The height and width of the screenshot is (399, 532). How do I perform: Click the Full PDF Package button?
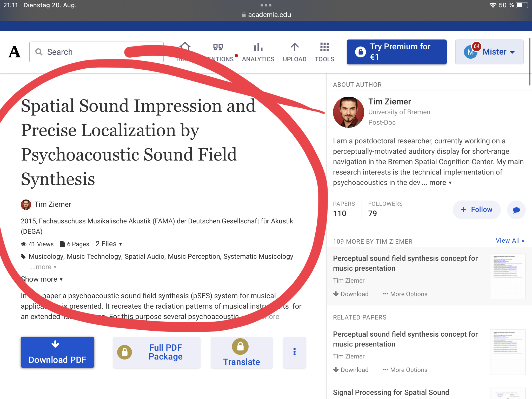point(157,352)
